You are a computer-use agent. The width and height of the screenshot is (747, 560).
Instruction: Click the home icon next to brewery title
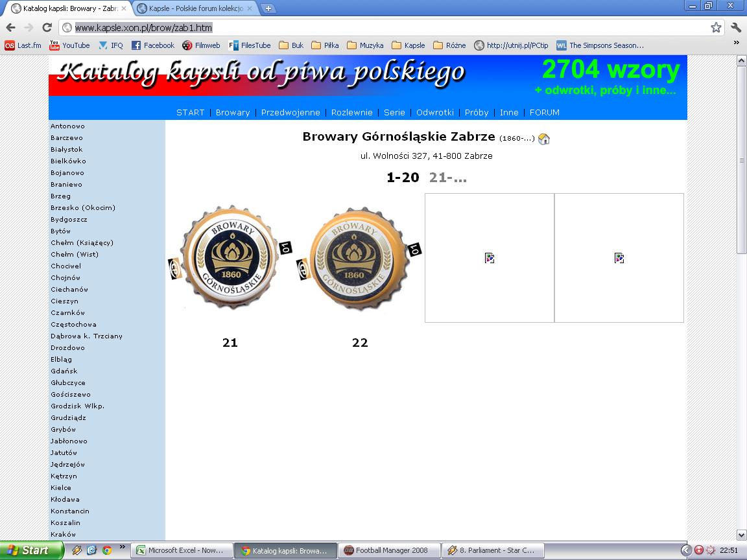click(x=544, y=139)
